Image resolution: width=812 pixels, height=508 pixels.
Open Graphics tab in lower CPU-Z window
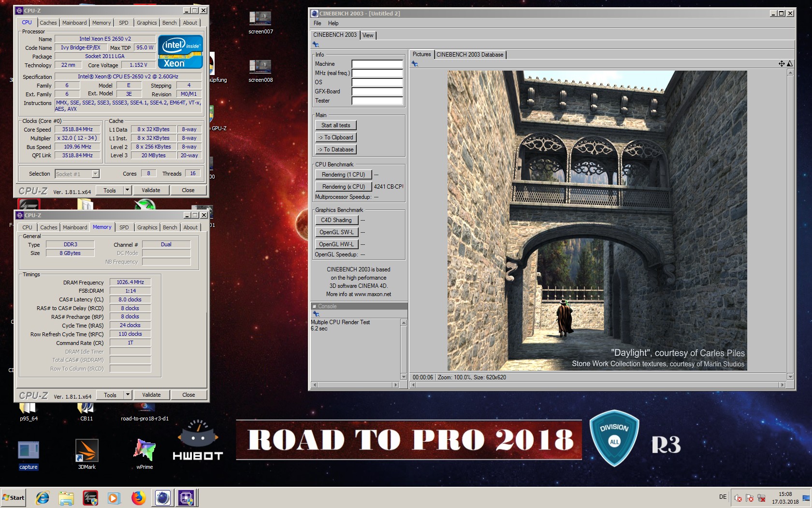point(147,227)
